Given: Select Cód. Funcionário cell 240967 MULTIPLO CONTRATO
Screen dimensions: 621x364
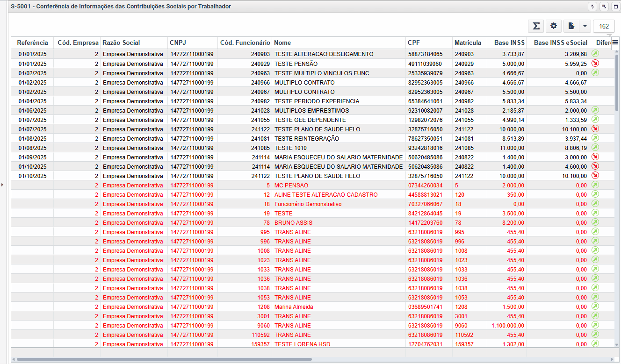Looking at the screenshot, I should click(245, 92).
